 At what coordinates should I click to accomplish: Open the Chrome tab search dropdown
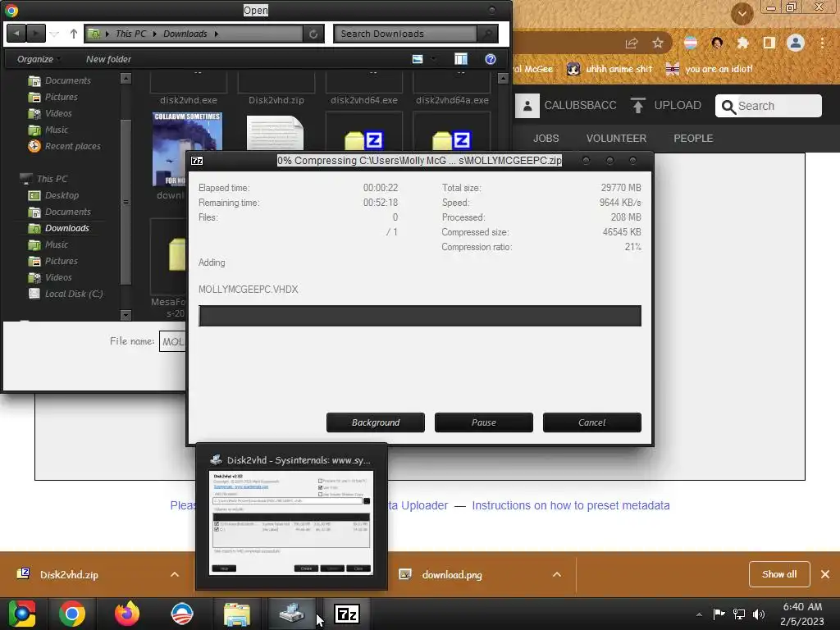click(x=742, y=13)
